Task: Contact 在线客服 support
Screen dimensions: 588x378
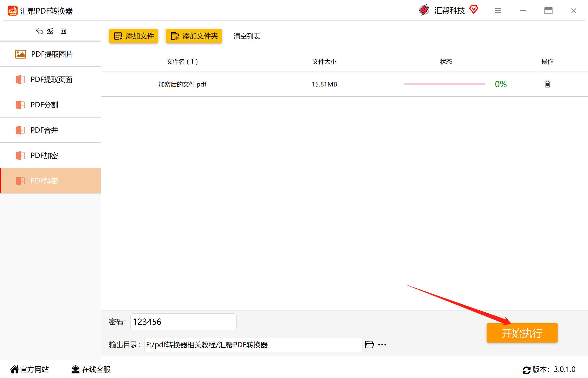Action: pyautogui.click(x=91, y=369)
